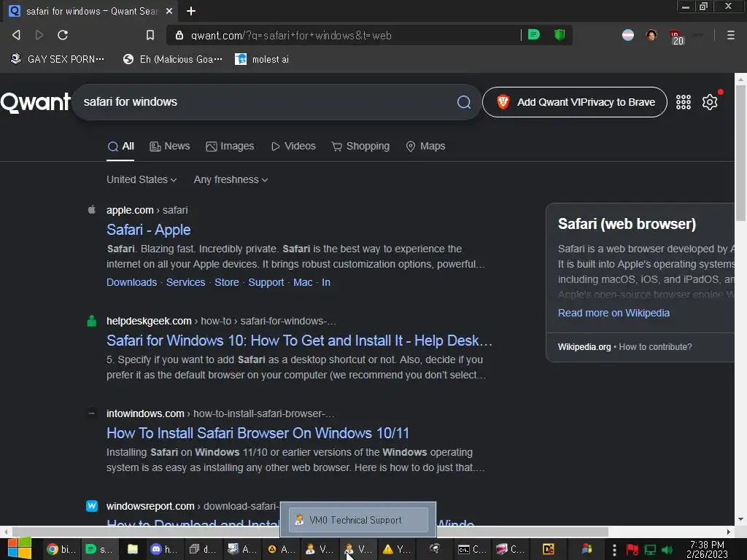This screenshot has height=560, width=747.
Task: Click the blue W windowsreport favicon
Action: coord(91,506)
